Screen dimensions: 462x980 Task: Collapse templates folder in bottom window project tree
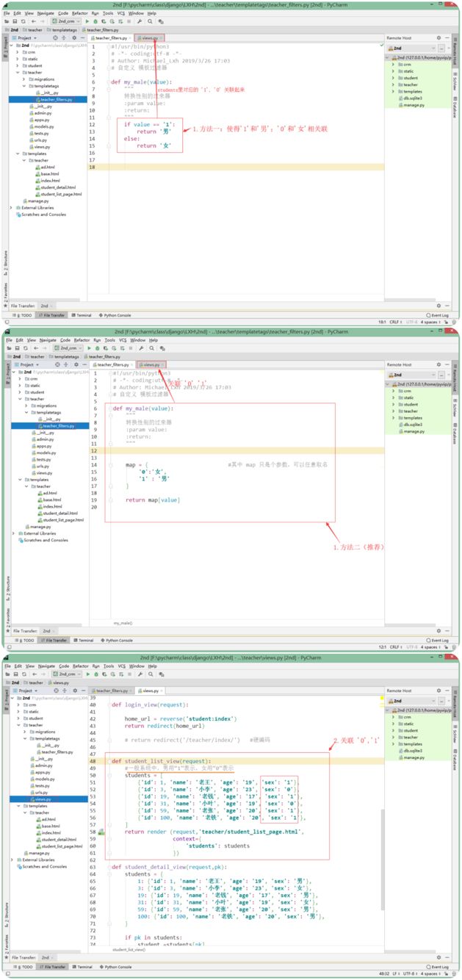pyautogui.click(x=18, y=806)
